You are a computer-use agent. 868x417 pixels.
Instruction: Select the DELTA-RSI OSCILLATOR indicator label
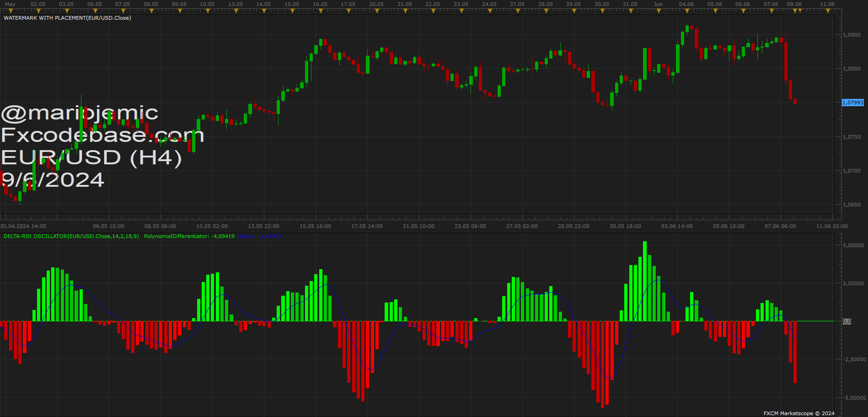click(71, 236)
